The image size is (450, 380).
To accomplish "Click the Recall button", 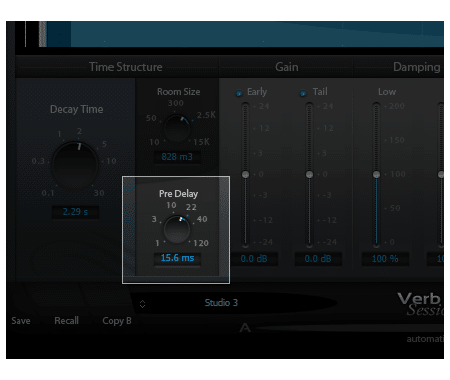I will coord(66,321).
